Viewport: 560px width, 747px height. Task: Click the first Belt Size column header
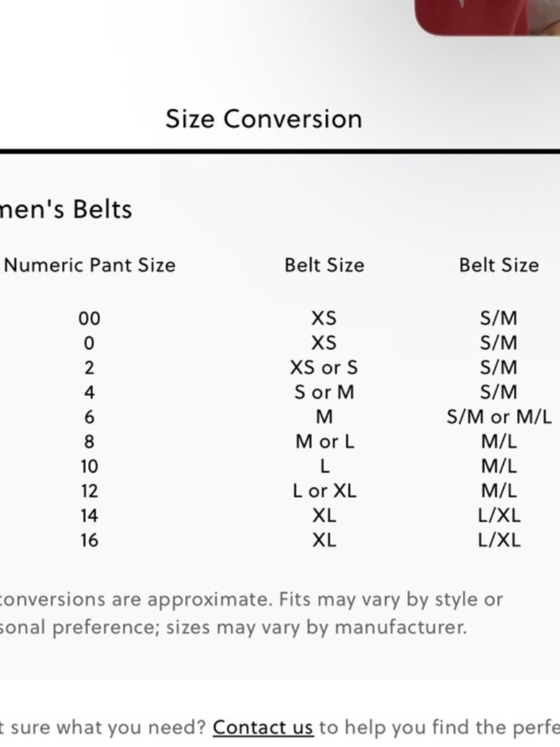(324, 265)
